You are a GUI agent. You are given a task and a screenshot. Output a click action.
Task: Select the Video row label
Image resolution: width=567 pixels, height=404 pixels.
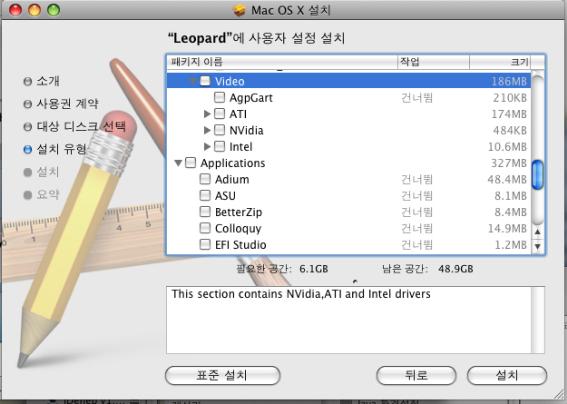230,81
